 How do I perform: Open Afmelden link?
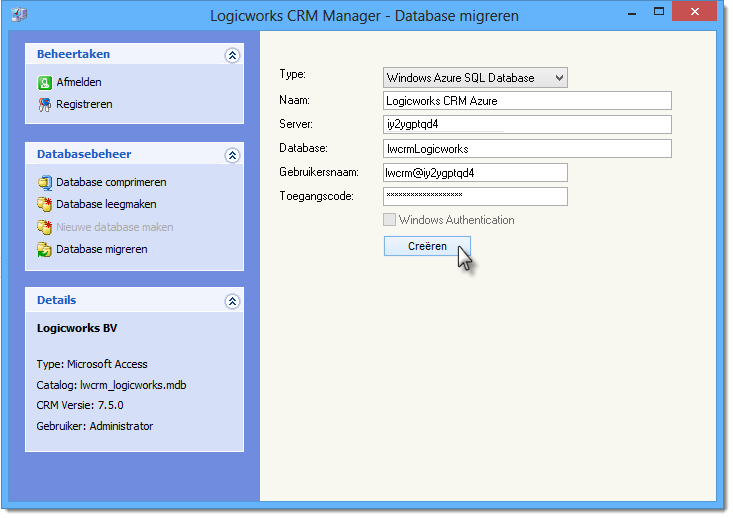point(79,82)
